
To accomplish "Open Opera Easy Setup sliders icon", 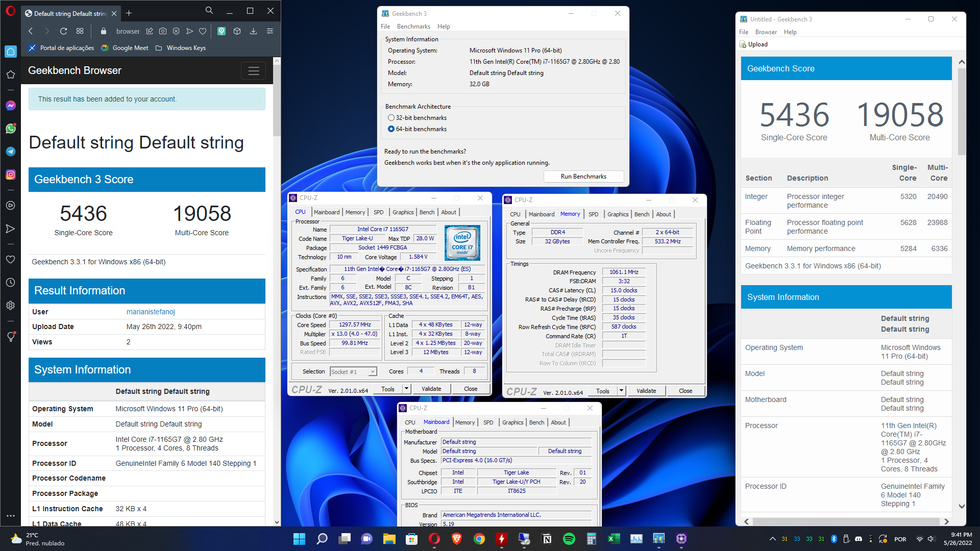I will [270, 31].
